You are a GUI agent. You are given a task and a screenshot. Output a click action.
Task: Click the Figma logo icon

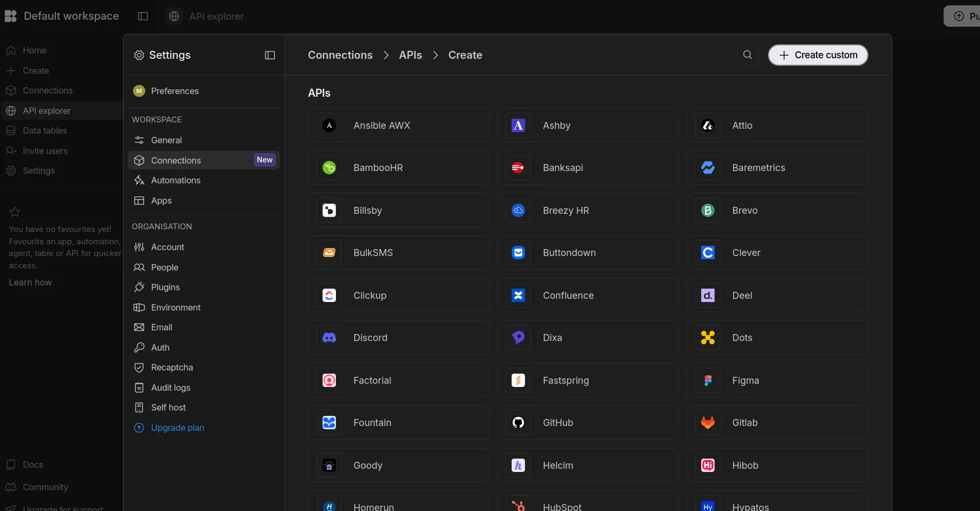pos(708,381)
